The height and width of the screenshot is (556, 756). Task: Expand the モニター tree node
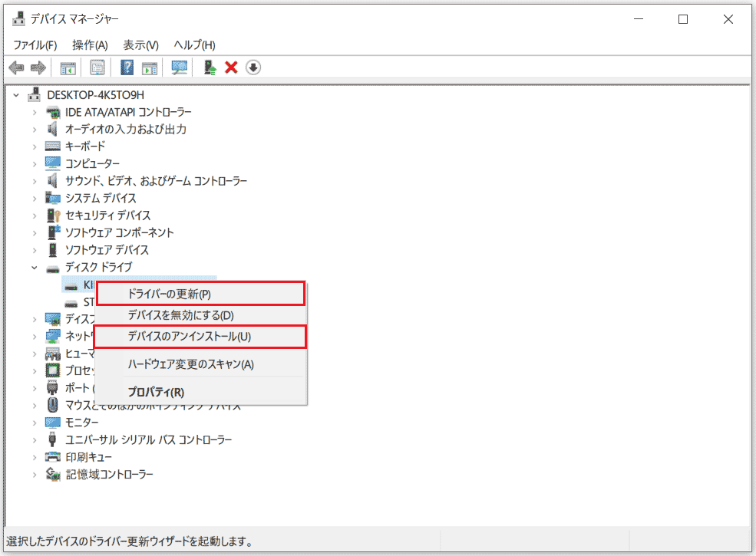pyautogui.click(x=35, y=422)
